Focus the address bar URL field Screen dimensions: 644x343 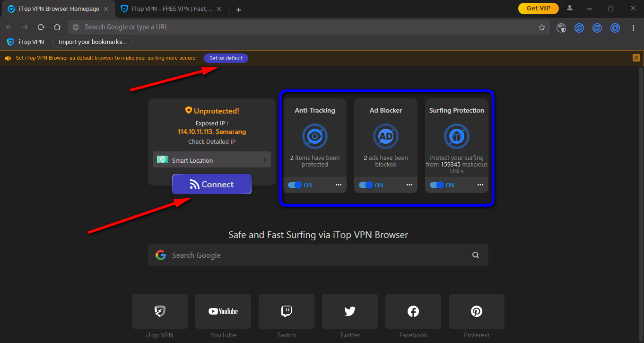(x=309, y=27)
